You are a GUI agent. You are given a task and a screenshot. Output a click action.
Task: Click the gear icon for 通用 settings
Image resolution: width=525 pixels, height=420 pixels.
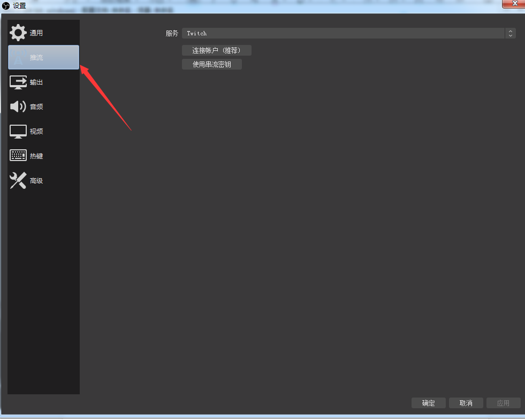coord(18,33)
